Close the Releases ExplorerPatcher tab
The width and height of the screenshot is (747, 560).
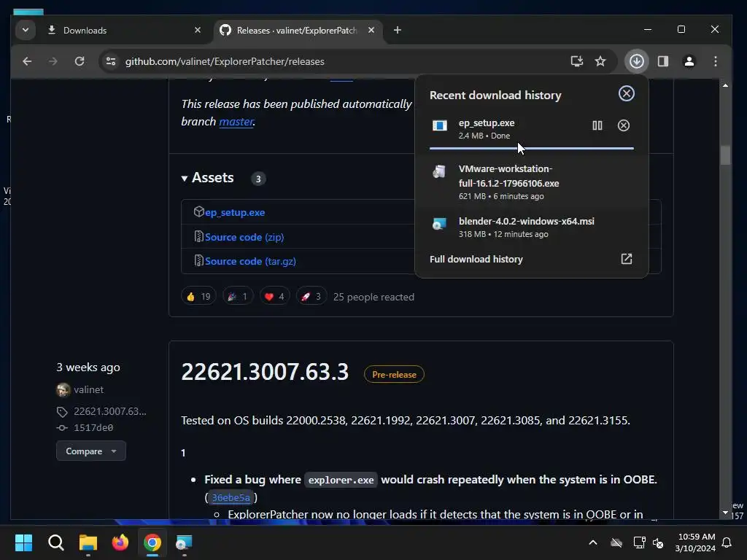[371, 30]
